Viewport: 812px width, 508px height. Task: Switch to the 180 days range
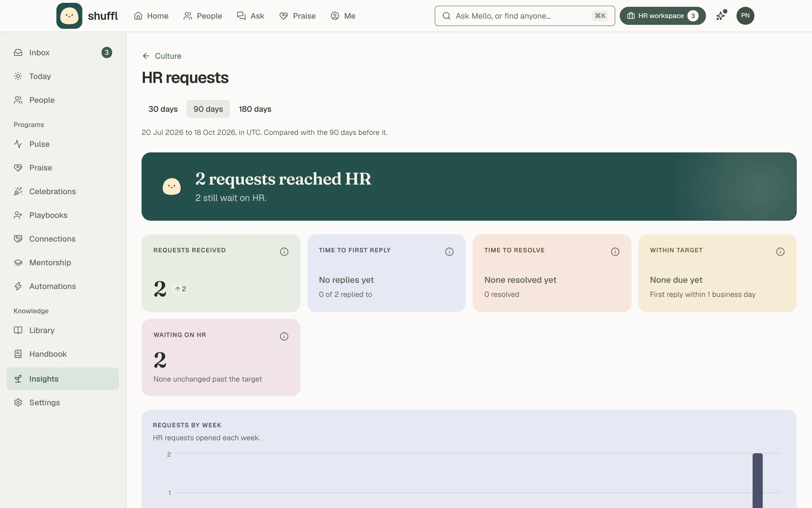[255, 109]
